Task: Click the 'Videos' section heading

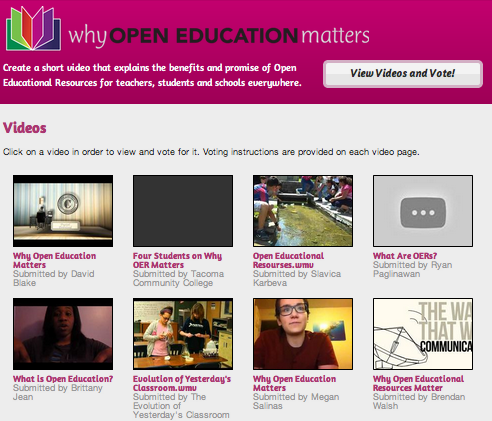Action: click(x=25, y=128)
